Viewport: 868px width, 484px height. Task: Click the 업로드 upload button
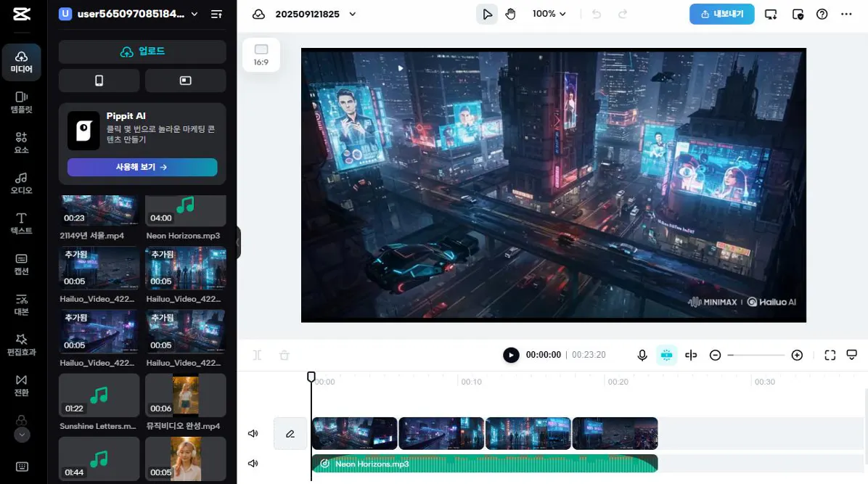(x=142, y=52)
